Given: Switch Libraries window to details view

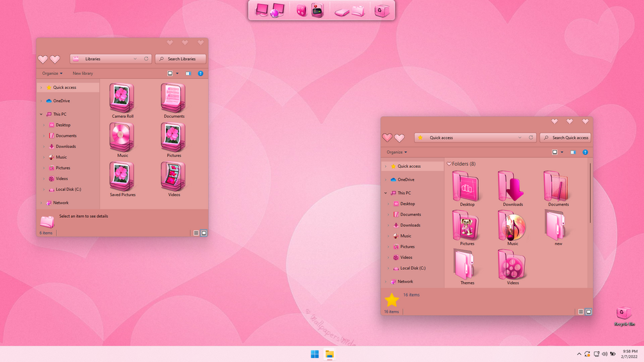Looking at the screenshot, I should coord(196,233).
